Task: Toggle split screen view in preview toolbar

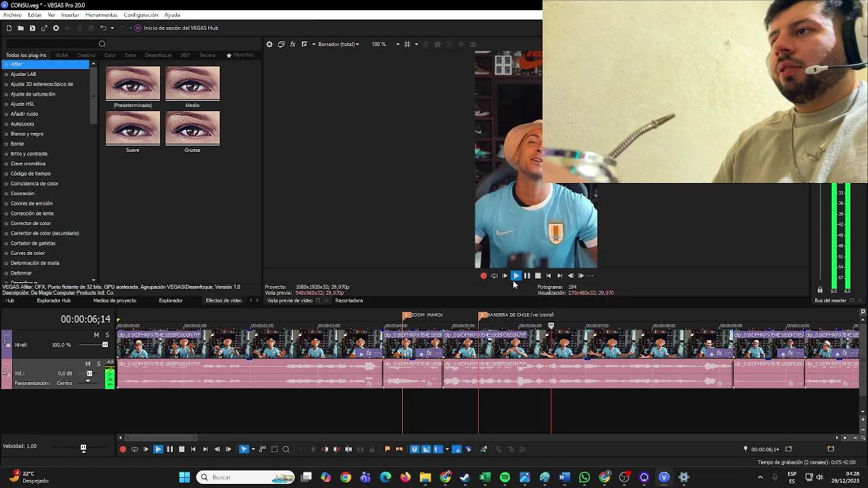Action: point(304,44)
